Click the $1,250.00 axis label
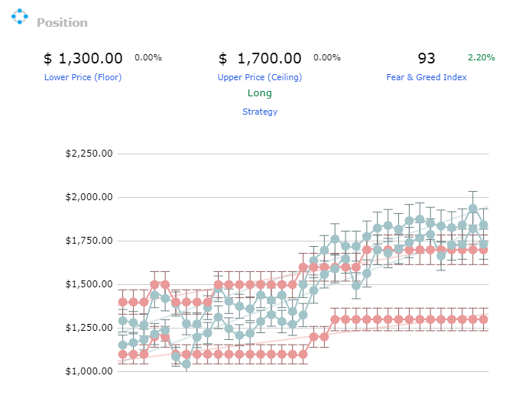The image size is (532, 408). click(89, 328)
